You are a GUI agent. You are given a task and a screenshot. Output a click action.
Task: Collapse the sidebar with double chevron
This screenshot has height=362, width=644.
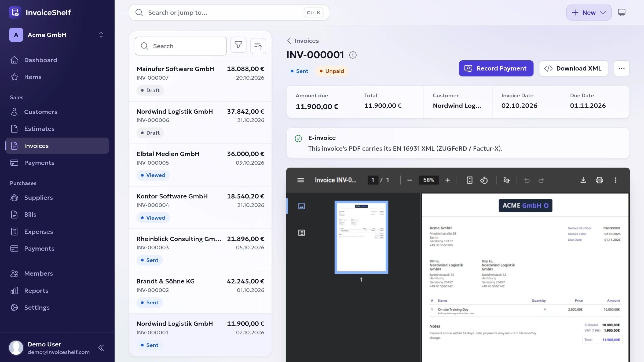pos(101,348)
